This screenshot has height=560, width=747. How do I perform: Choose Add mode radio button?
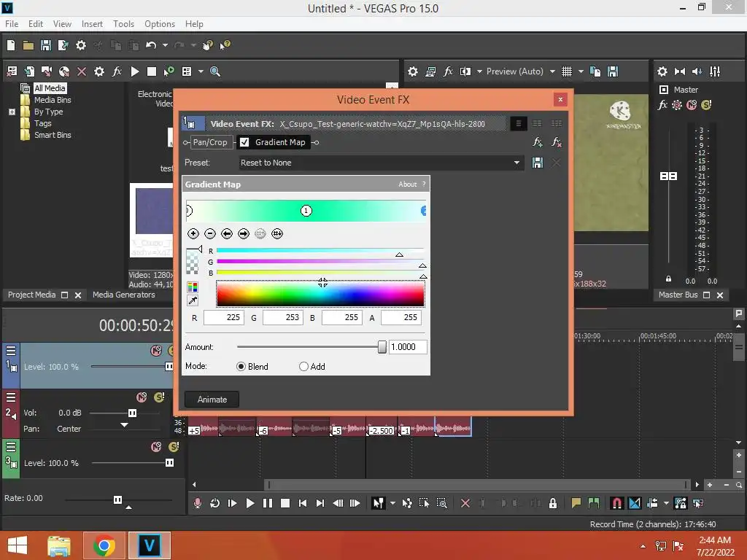pyautogui.click(x=303, y=367)
